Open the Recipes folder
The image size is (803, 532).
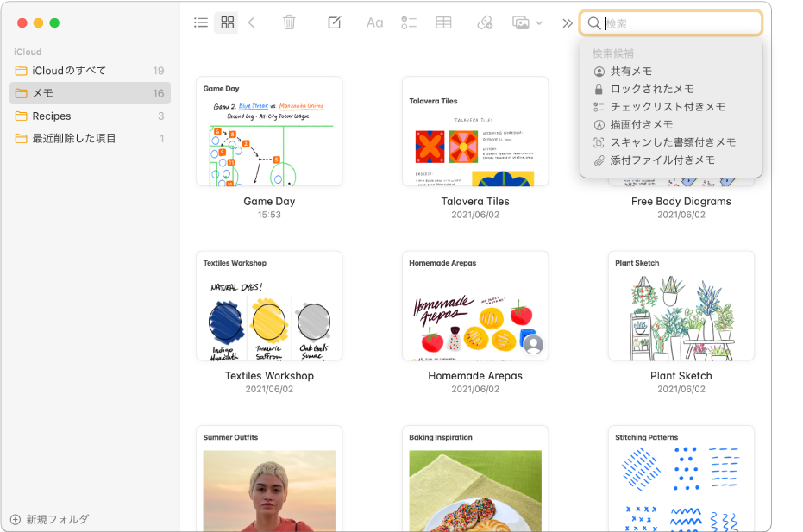tap(52, 116)
